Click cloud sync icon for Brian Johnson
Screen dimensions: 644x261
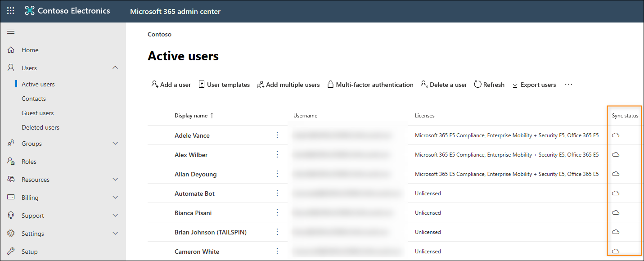pos(616,232)
